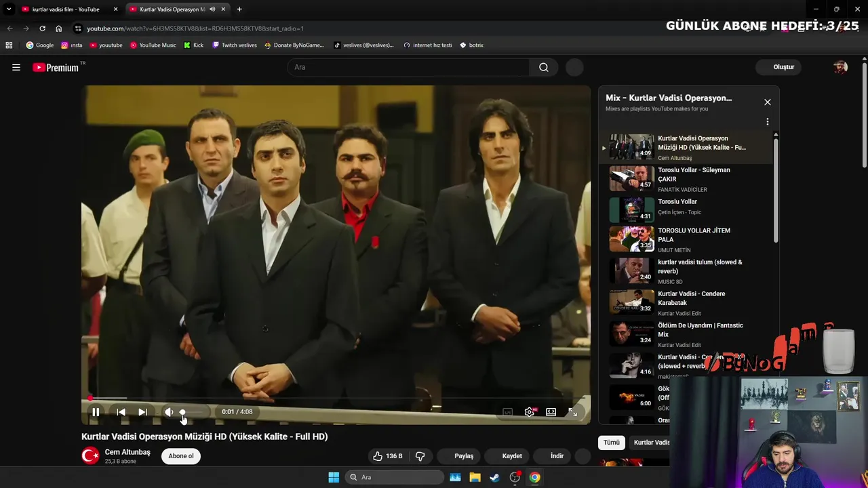Image resolution: width=868 pixels, height=488 pixels.
Task: Open the tab search dropdown arrow
Action: [9, 9]
